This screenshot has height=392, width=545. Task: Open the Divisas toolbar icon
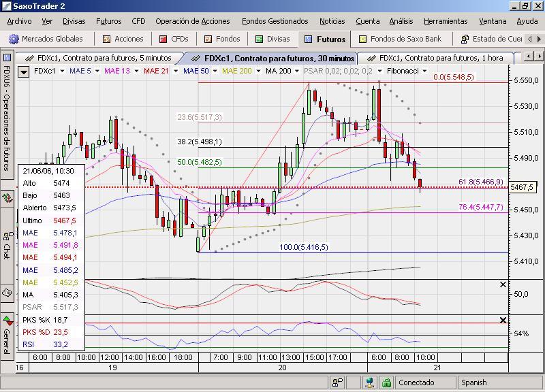[x=259, y=39]
